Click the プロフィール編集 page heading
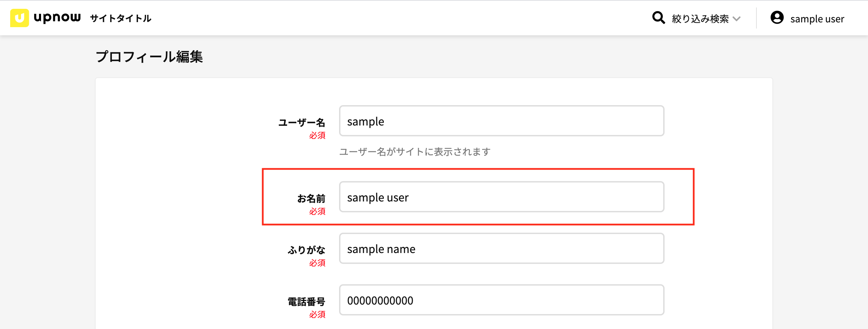 (x=149, y=57)
